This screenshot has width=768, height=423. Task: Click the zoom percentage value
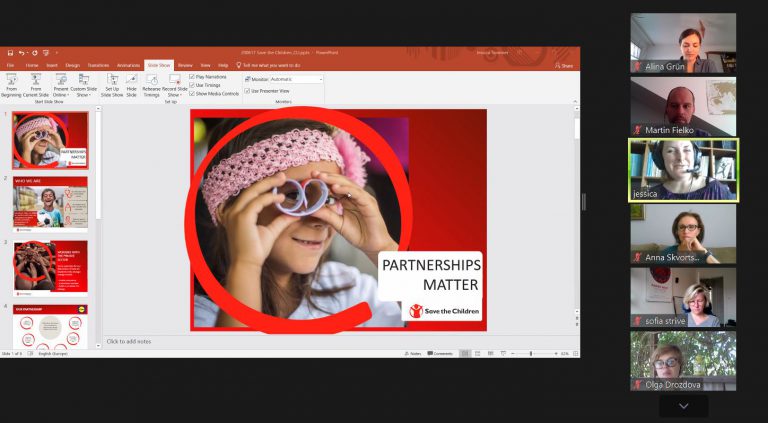click(565, 353)
